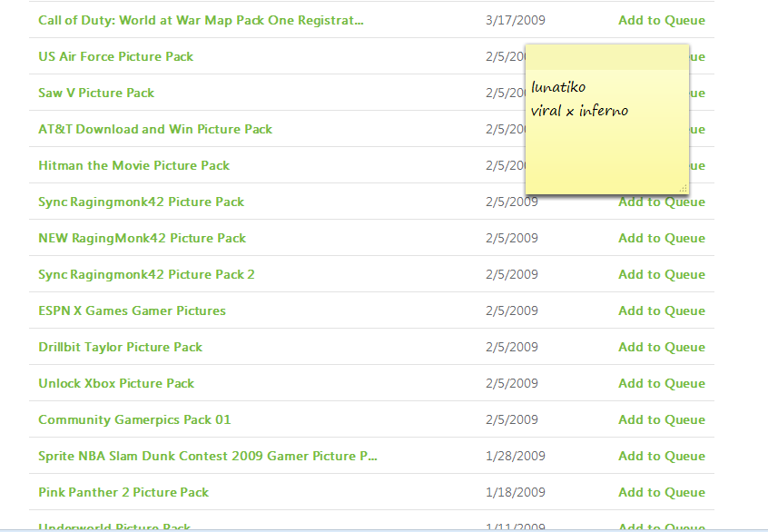Open Hitman the Movie Picture Pack
768x532 pixels.
(133, 165)
